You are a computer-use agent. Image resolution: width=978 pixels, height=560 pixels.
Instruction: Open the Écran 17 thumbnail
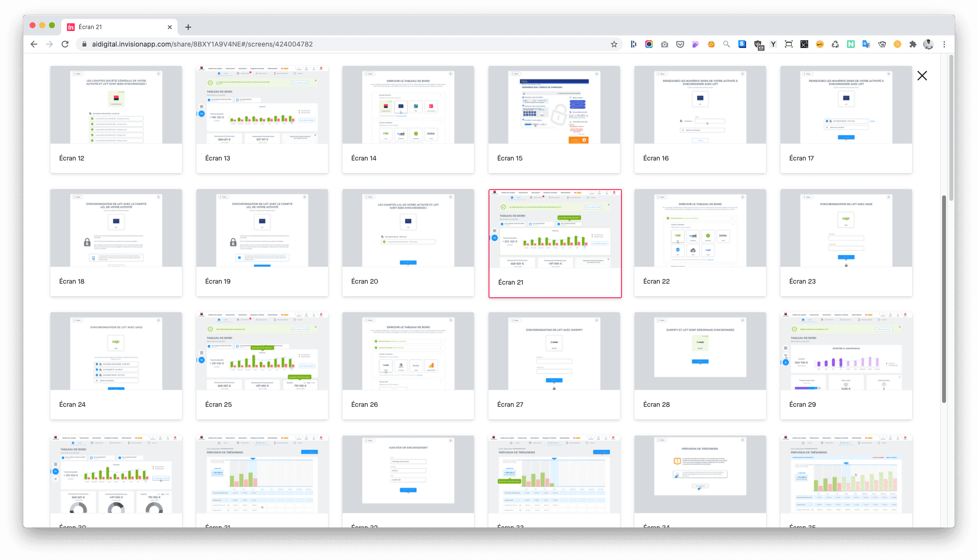(846, 119)
